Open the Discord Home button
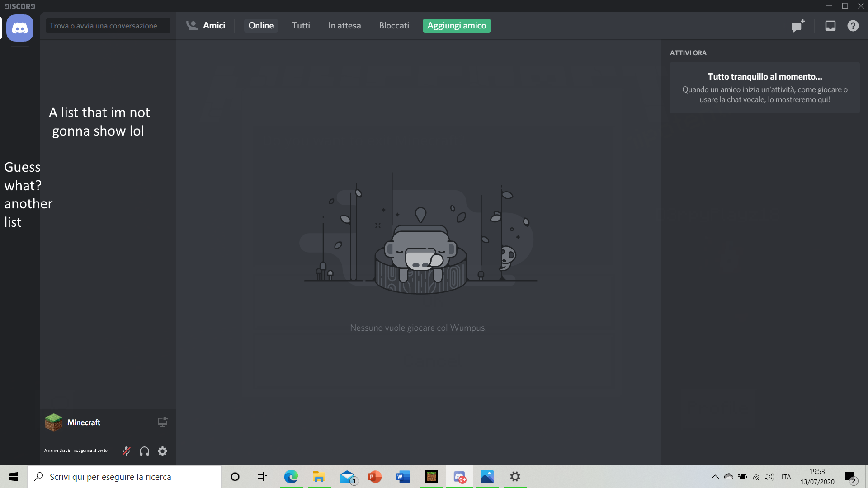This screenshot has width=868, height=488. point(19,28)
